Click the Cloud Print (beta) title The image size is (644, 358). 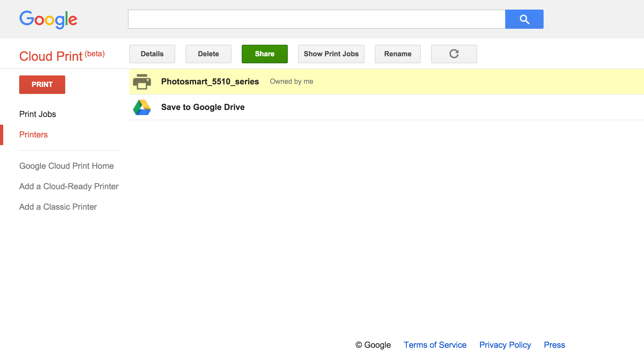click(x=62, y=56)
